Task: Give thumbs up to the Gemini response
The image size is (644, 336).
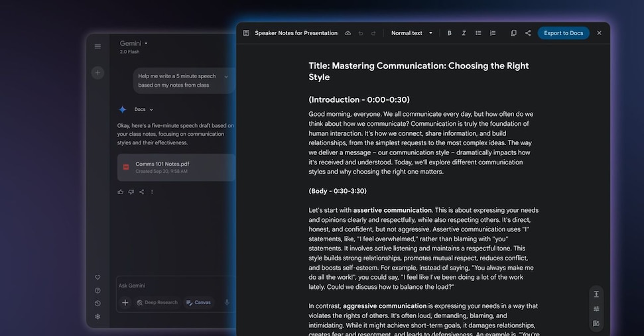Action: [x=120, y=192]
